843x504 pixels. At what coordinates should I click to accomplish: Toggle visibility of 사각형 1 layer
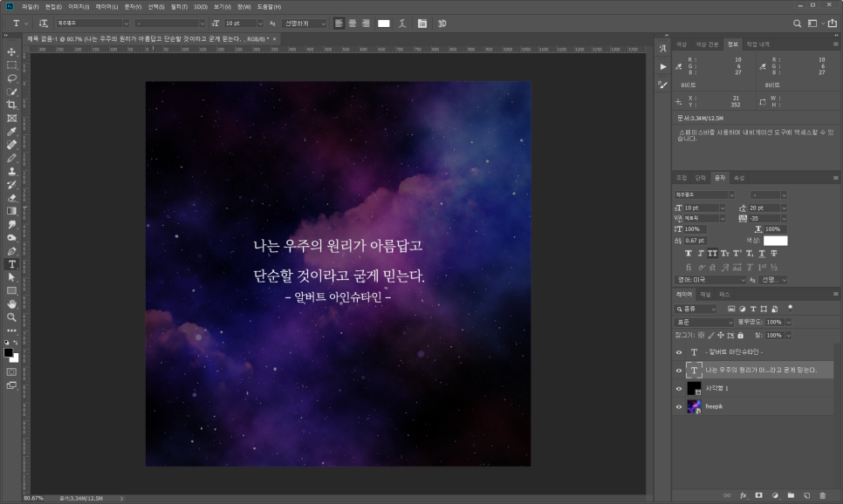(x=679, y=388)
